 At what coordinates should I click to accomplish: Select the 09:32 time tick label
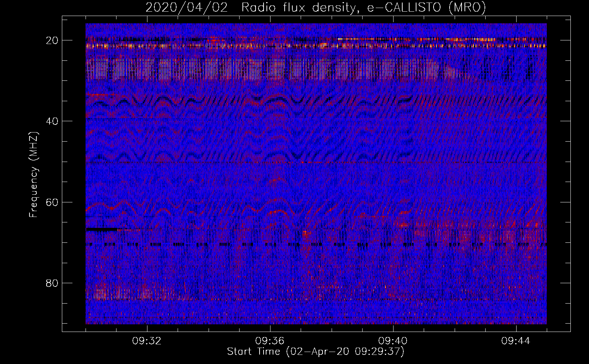pos(147,341)
